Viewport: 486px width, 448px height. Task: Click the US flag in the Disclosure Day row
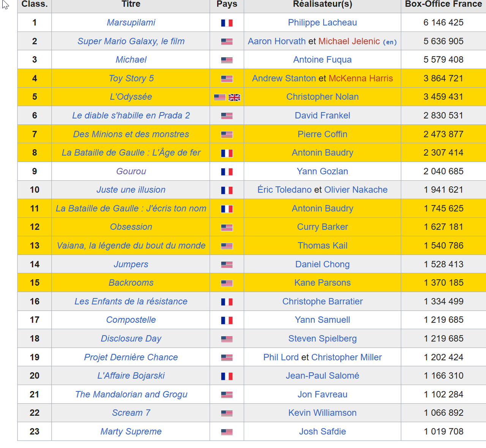(x=227, y=339)
